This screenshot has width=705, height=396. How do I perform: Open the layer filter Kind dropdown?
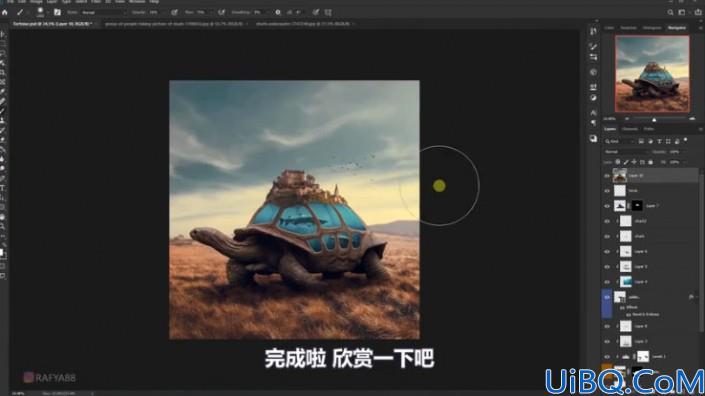619,141
